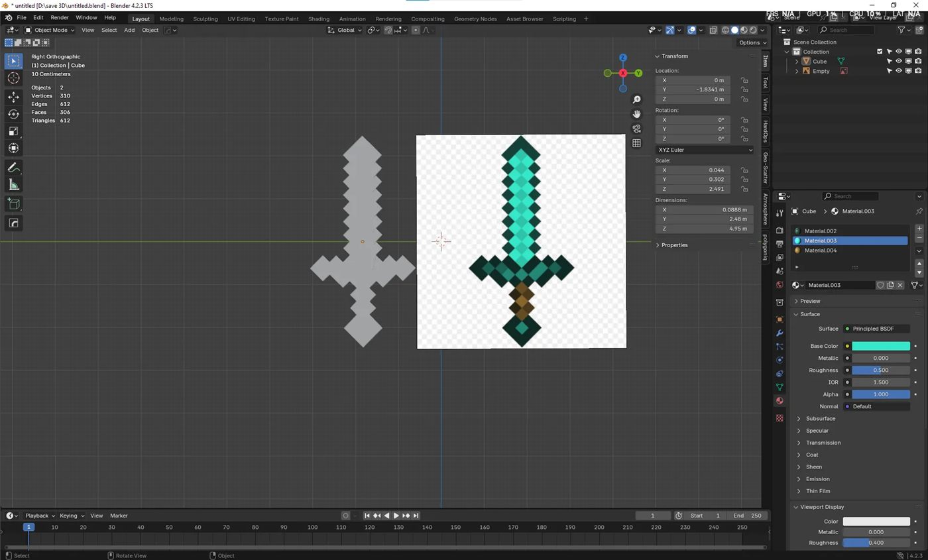The image size is (928, 560).
Task: Toggle fake user shield for Material.003
Action: (880, 285)
